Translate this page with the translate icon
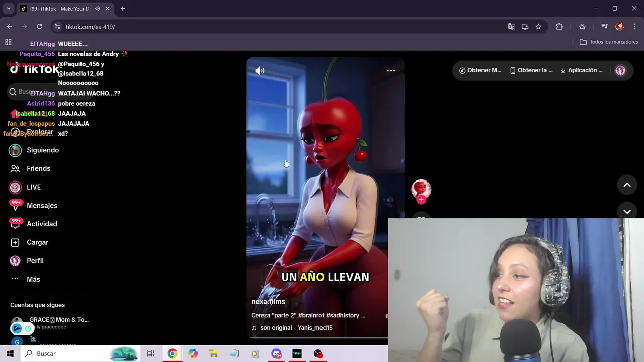 (511, 27)
